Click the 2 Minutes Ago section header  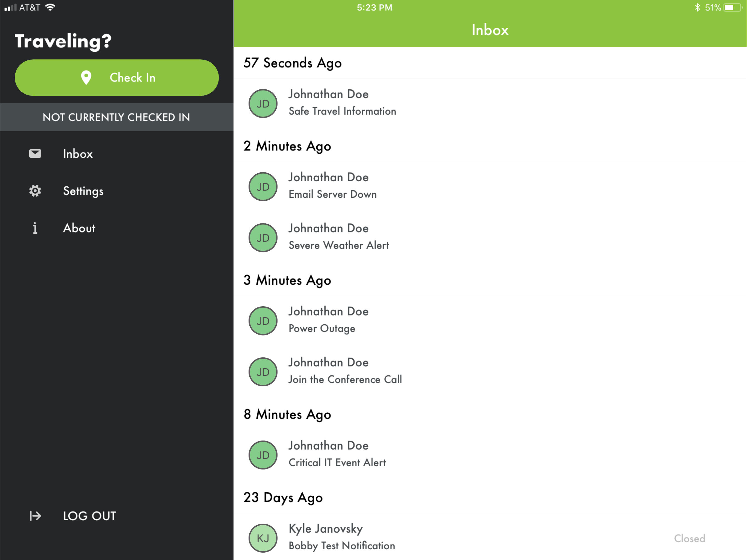point(287,146)
